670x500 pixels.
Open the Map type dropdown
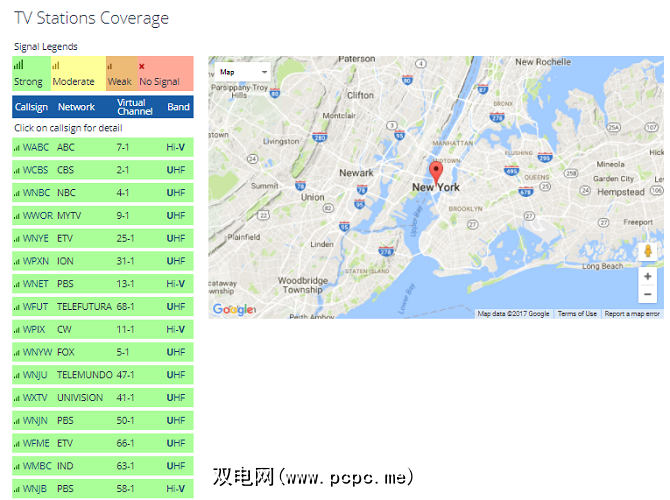click(x=243, y=72)
